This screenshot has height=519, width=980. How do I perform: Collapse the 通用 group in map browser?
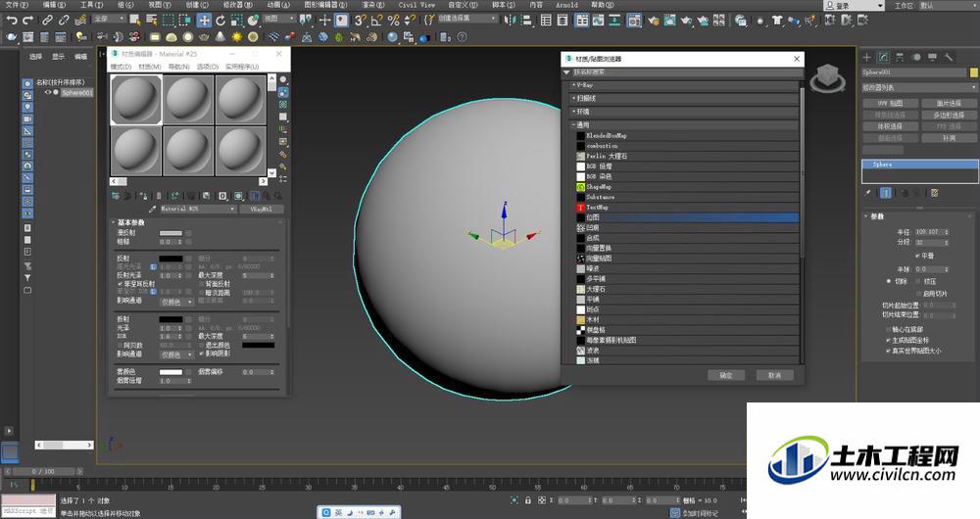tap(573, 125)
